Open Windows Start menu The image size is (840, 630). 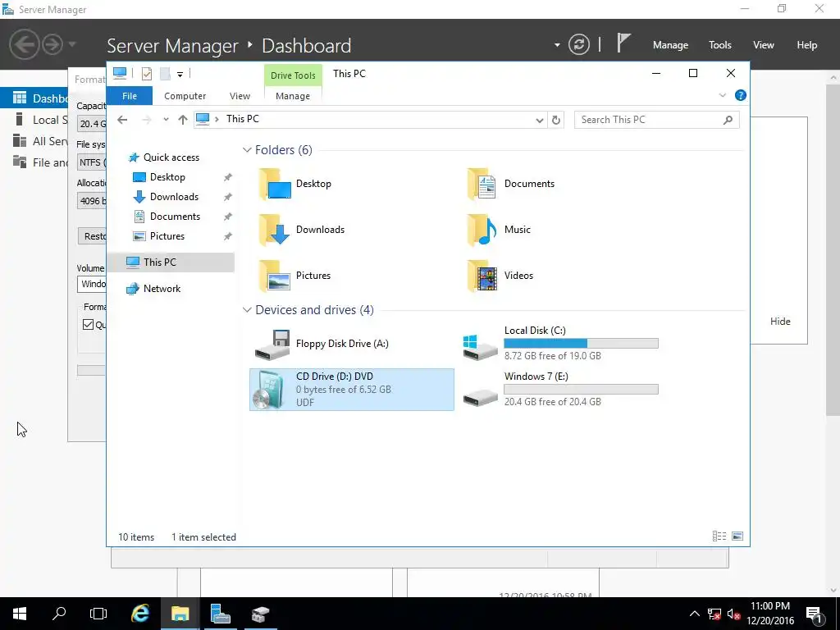click(x=20, y=614)
